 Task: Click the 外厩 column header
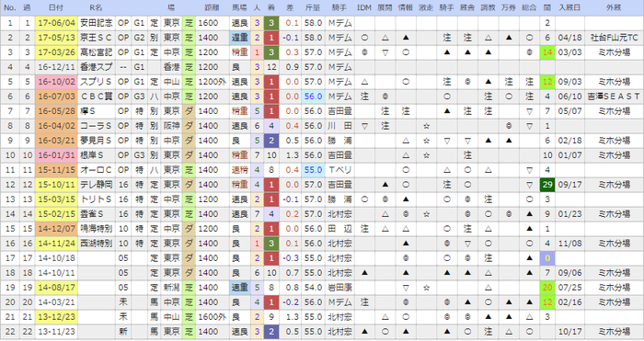point(614,7)
